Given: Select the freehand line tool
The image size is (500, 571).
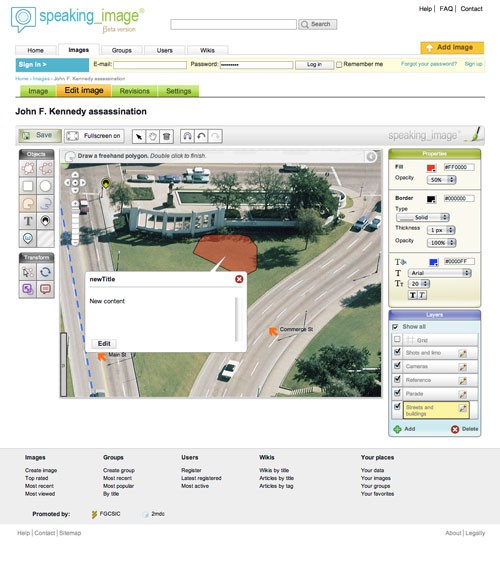Looking at the screenshot, I should pos(45,204).
